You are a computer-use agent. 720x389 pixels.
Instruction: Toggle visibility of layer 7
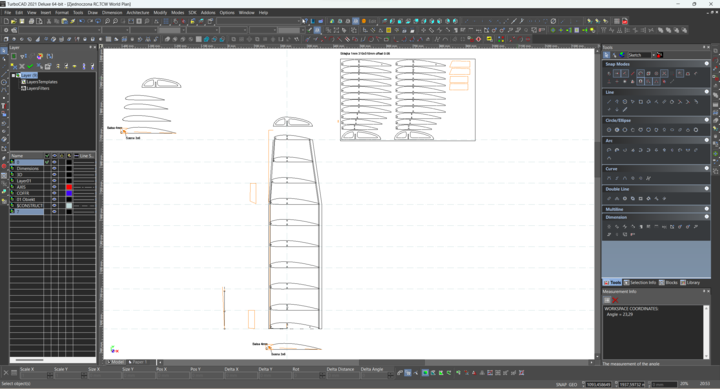coord(54,212)
